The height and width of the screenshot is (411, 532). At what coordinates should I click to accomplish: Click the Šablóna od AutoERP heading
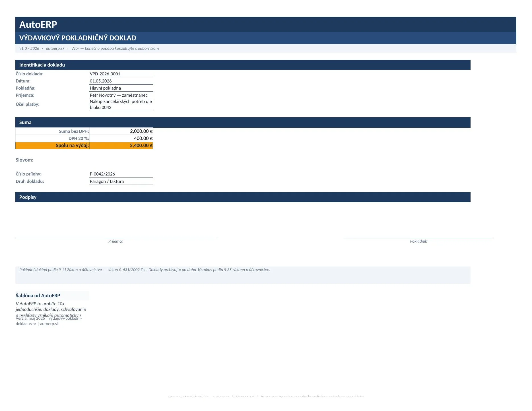[x=38, y=296]
